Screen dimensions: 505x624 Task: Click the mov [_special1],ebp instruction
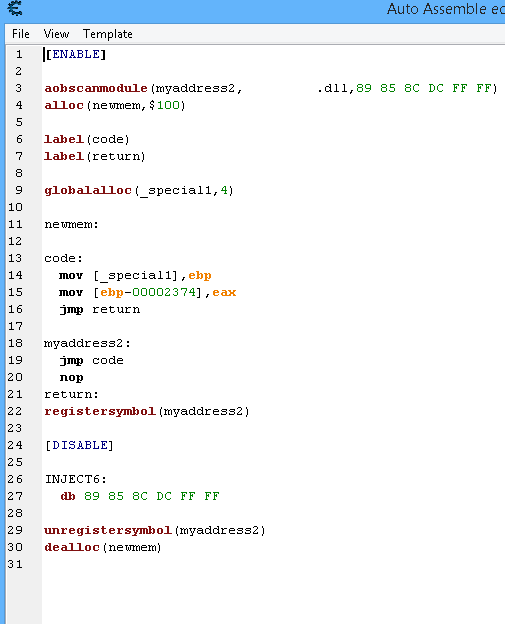pos(135,275)
